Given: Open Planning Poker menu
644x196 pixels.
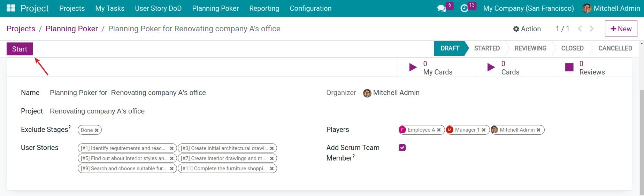Looking at the screenshot, I should pyautogui.click(x=215, y=8).
